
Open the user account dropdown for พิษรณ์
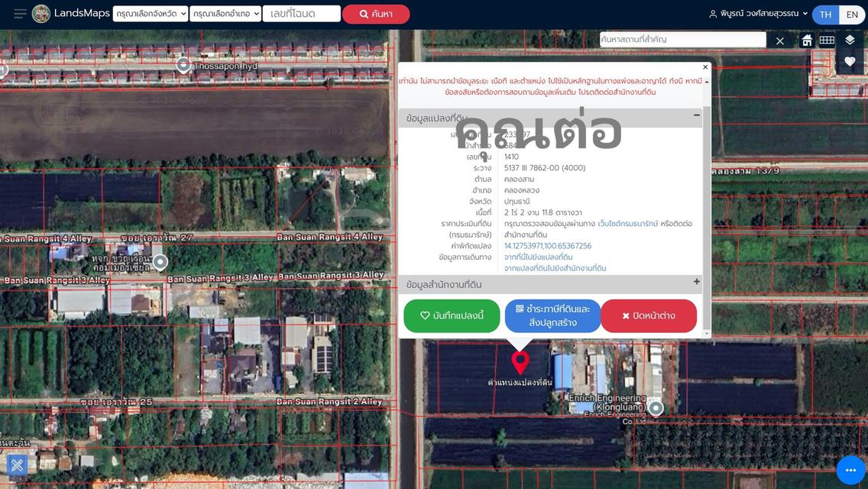tap(756, 13)
